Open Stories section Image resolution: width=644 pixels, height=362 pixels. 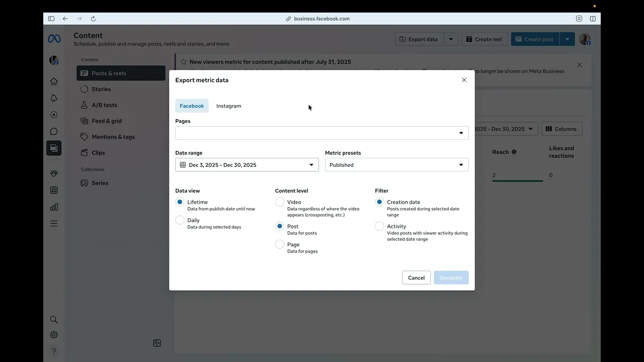pos(121,89)
